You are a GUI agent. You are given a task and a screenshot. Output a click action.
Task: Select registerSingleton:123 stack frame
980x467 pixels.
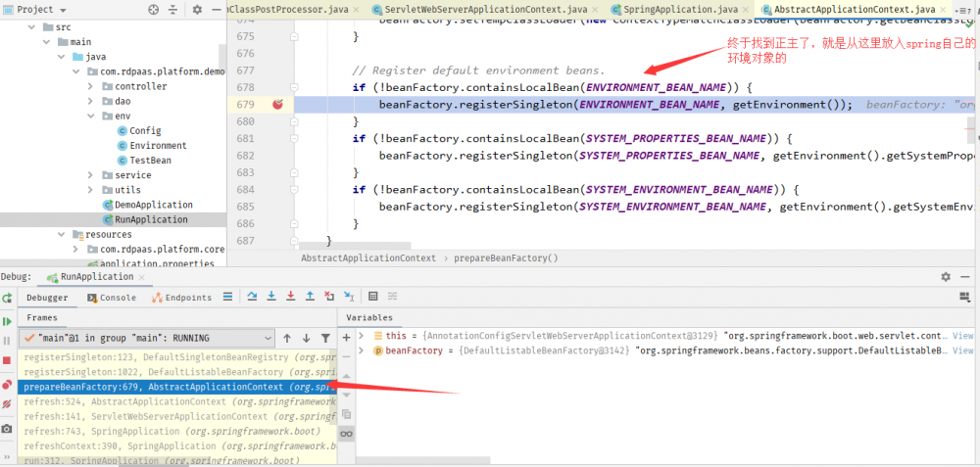(178, 357)
